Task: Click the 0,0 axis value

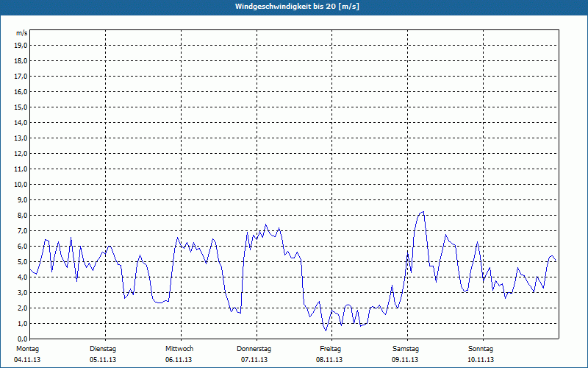Action: 22,339
